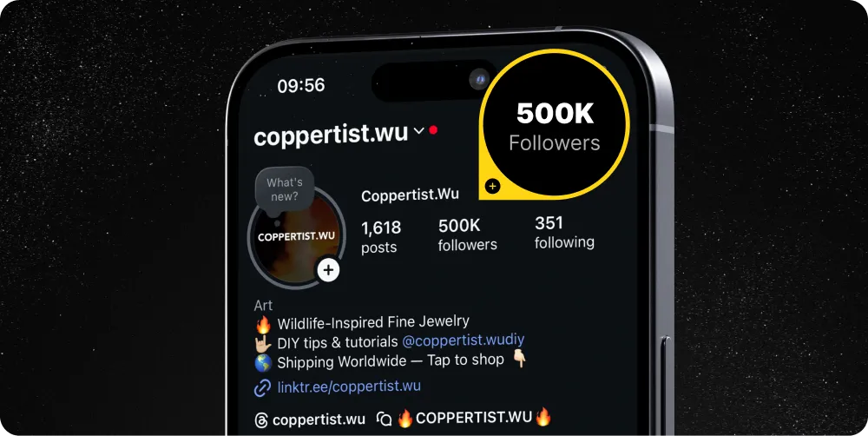
Task: Tap the fire emoji before Wildlife-Inspired Fine Jewelry
Action: pyautogui.click(x=263, y=325)
